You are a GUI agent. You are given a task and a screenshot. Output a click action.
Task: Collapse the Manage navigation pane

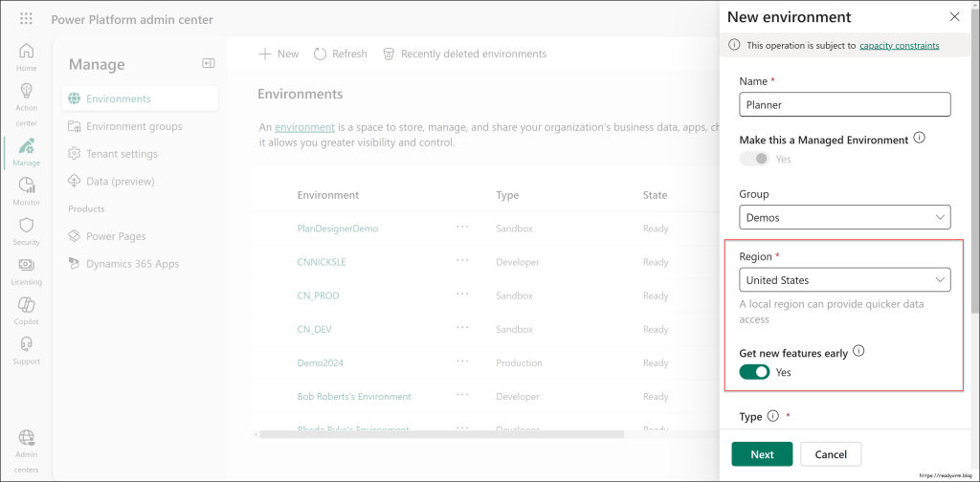point(208,63)
